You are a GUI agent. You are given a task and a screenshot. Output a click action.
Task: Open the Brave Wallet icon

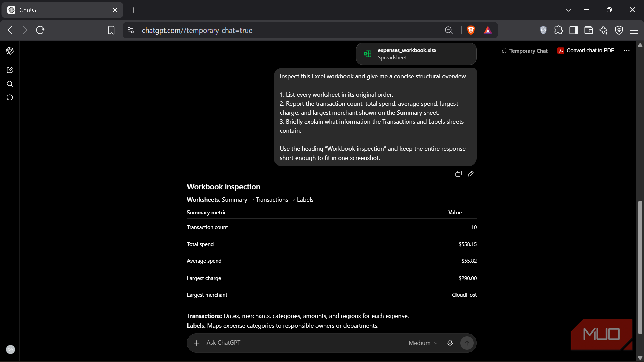[x=589, y=30]
